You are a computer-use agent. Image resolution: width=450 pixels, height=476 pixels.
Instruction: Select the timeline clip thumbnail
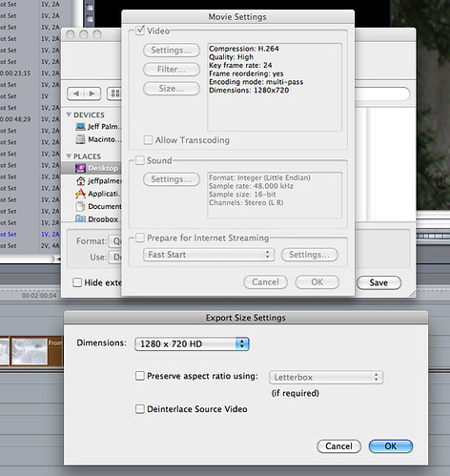(x=30, y=351)
